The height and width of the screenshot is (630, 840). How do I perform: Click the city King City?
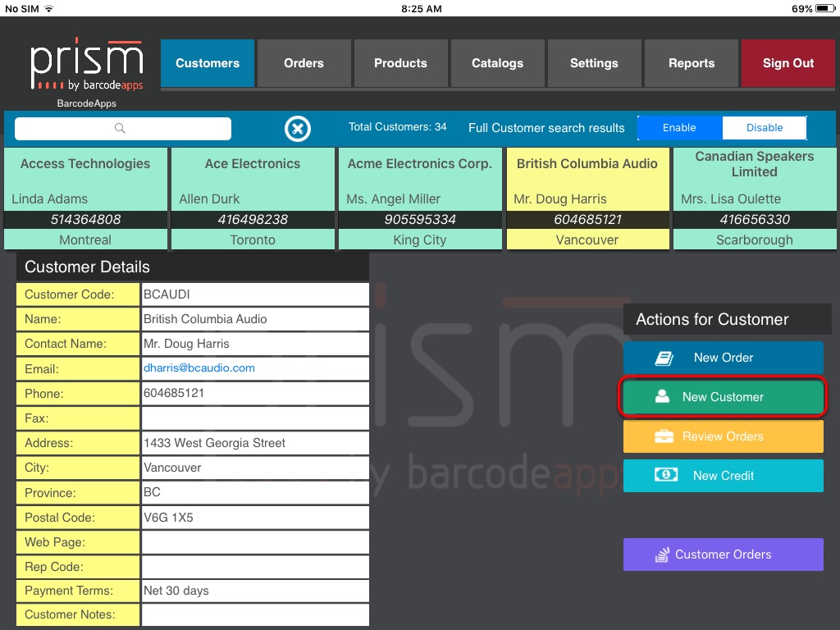tap(420, 240)
